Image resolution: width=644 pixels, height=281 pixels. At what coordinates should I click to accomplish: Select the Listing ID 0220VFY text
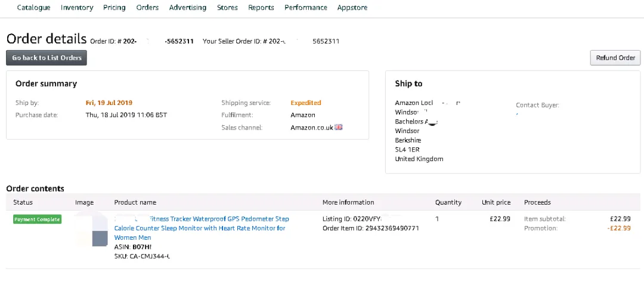click(x=352, y=219)
